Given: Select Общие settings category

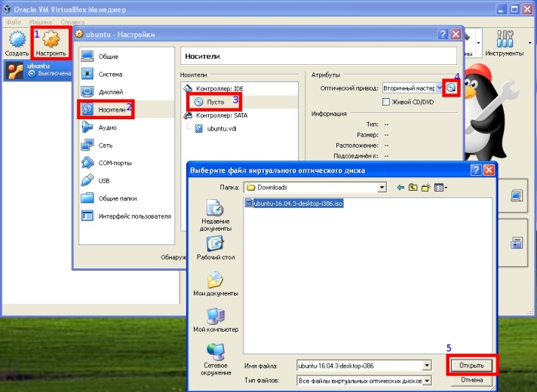Looking at the screenshot, I should click(x=127, y=57).
